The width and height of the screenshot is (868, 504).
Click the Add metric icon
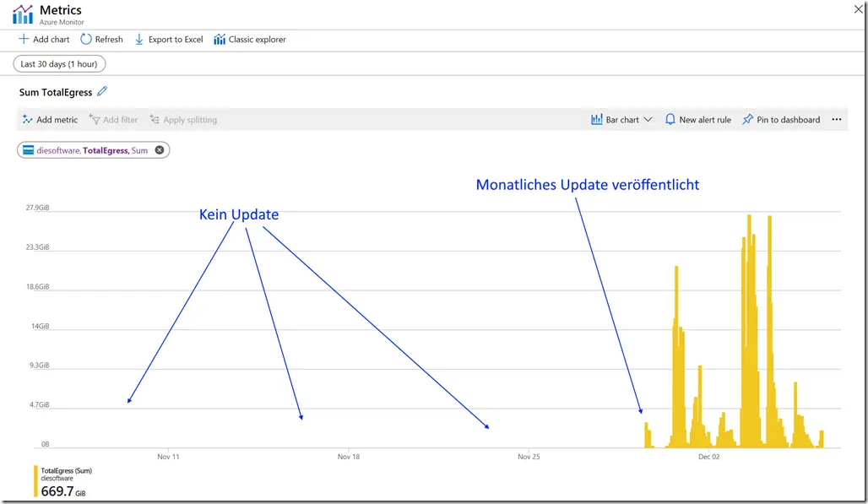[27, 120]
